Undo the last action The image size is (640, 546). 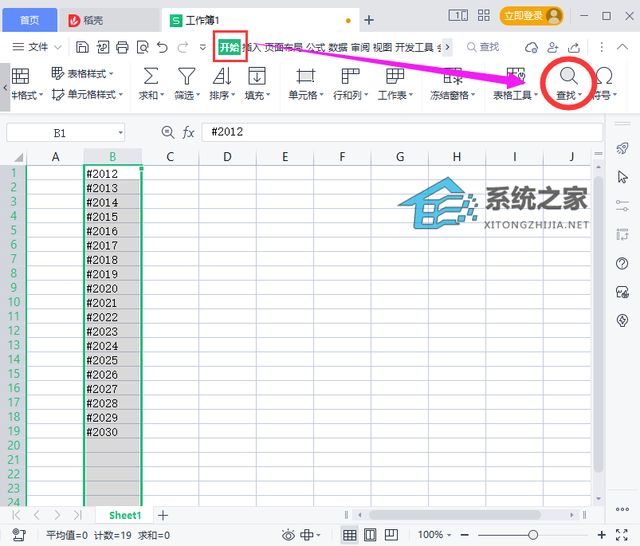162,47
